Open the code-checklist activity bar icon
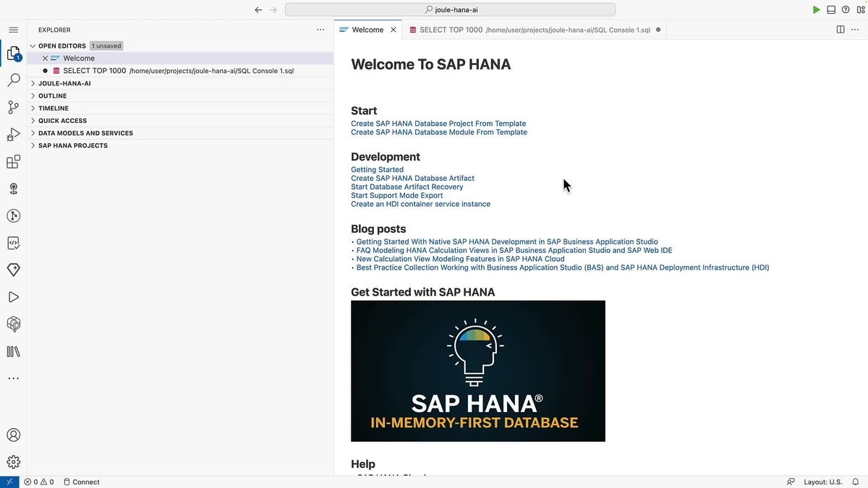The height and width of the screenshot is (488, 868). tap(13, 243)
